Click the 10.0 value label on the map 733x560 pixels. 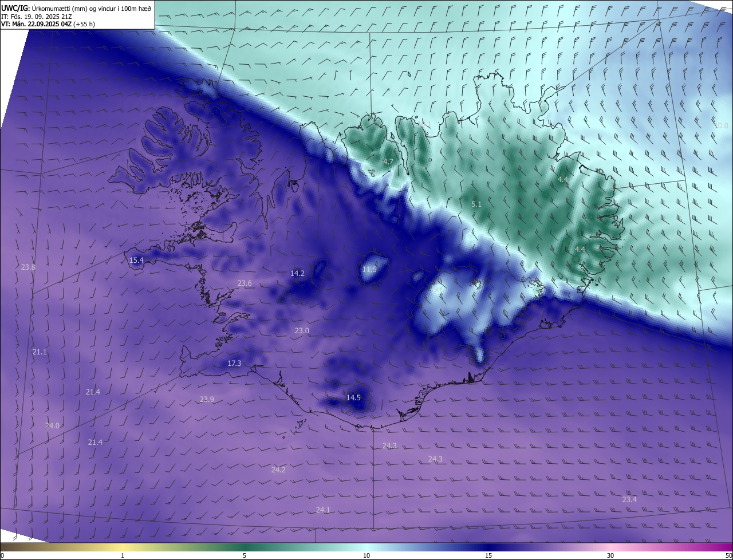pyautogui.click(x=721, y=125)
